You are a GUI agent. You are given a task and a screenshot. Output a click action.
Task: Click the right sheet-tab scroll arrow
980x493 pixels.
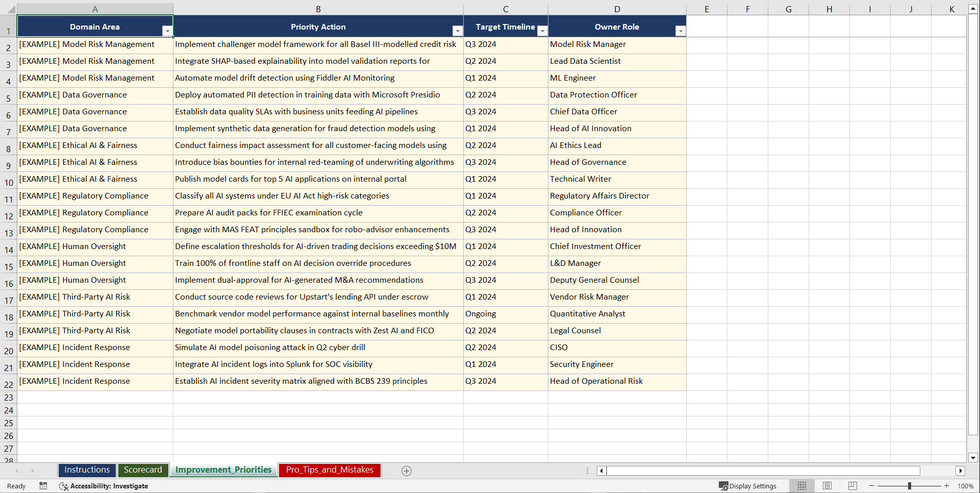tap(33, 471)
